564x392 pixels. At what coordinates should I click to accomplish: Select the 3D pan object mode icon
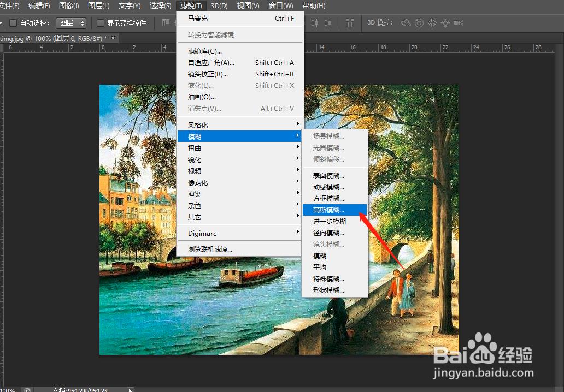pyautogui.click(x=432, y=23)
